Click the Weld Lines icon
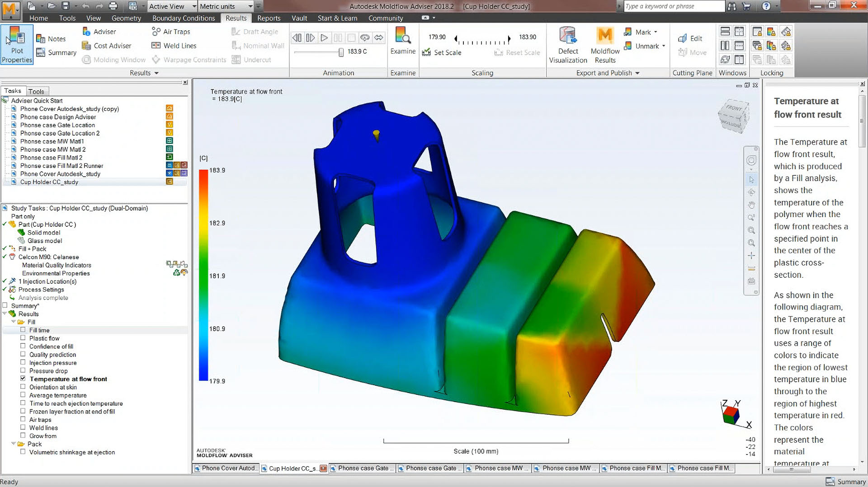The height and width of the screenshot is (487, 868). point(156,46)
